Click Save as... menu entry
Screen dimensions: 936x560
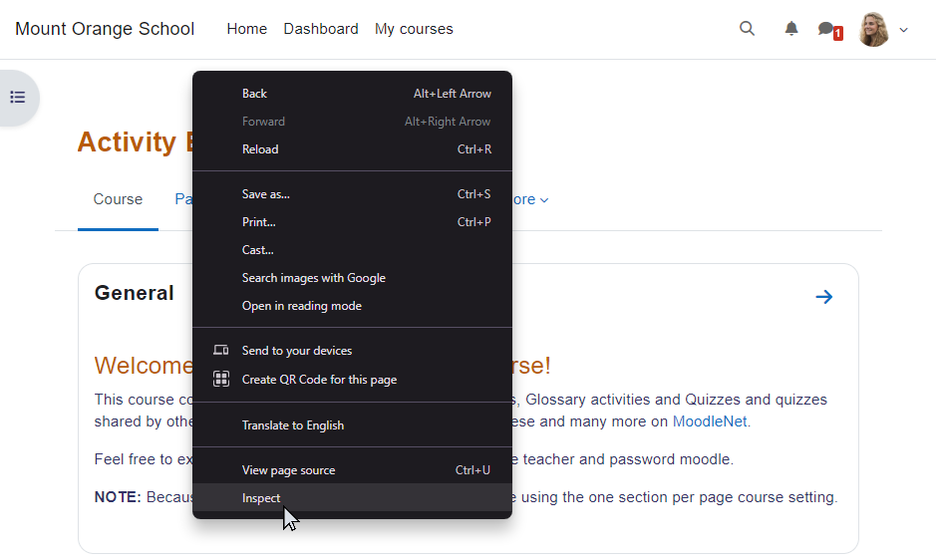coord(265,194)
